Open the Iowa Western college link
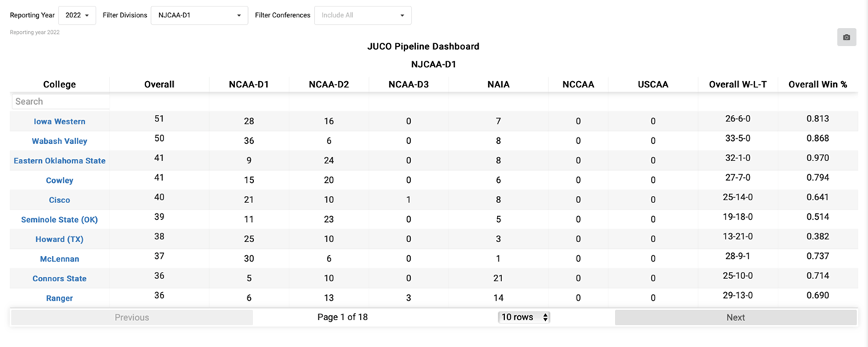Image resolution: width=868 pixels, height=347 pixels. tap(59, 121)
